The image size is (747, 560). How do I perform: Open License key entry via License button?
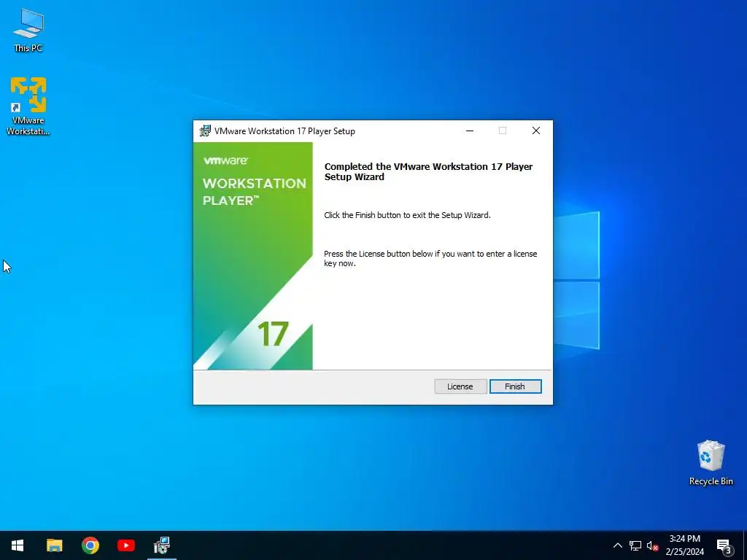(460, 386)
